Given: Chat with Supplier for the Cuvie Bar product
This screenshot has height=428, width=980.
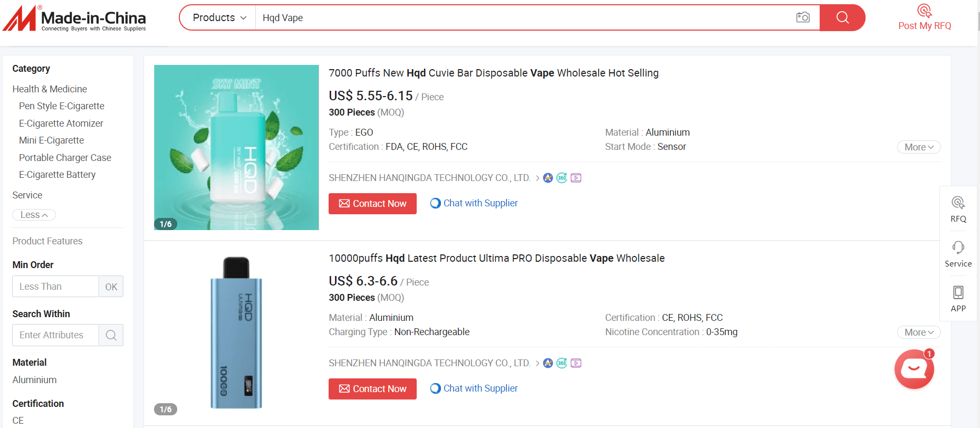Looking at the screenshot, I should tap(474, 203).
